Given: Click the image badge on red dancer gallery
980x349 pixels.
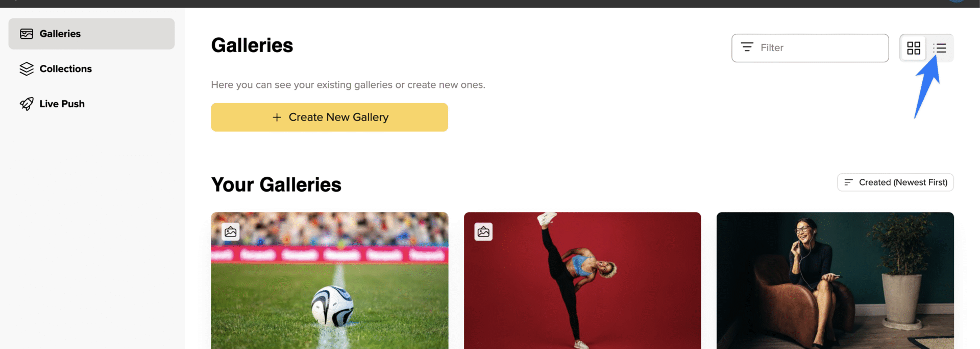Looking at the screenshot, I should [x=483, y=232].
